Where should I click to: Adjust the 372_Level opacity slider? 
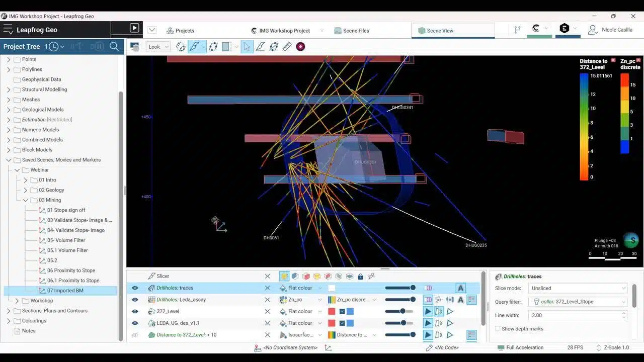[x=400, y=311]
